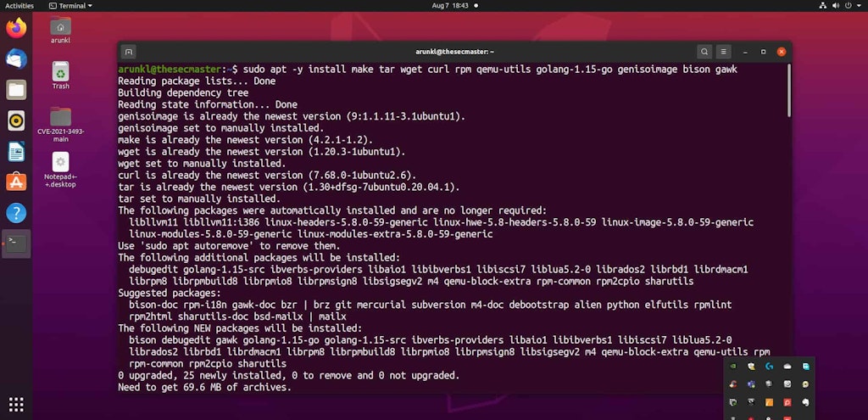Click '0 upgraded, 25 newly installed' line
Viewport: 868px width, 420px height.
(289, 375)
